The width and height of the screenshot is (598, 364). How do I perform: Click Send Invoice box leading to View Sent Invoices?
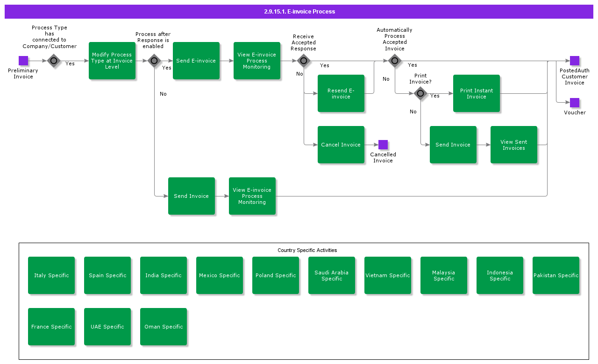453,145
